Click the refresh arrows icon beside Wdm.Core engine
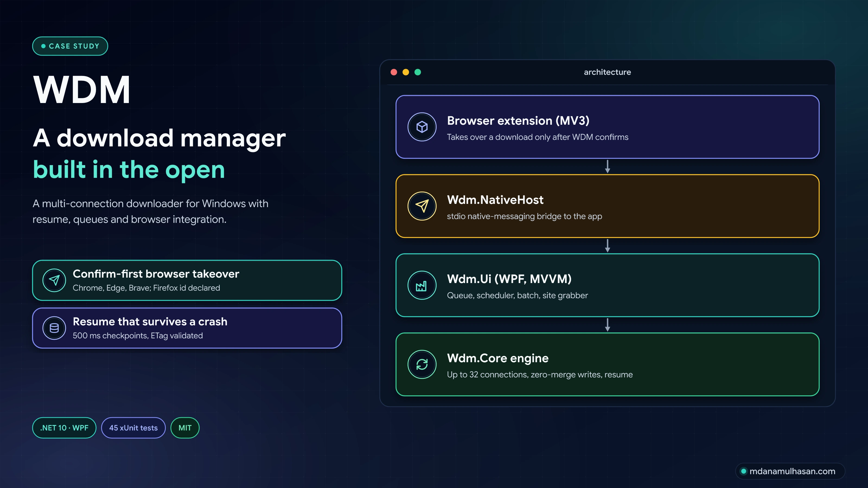The height and width of the screenshot is (488, 868). [422, 364]
